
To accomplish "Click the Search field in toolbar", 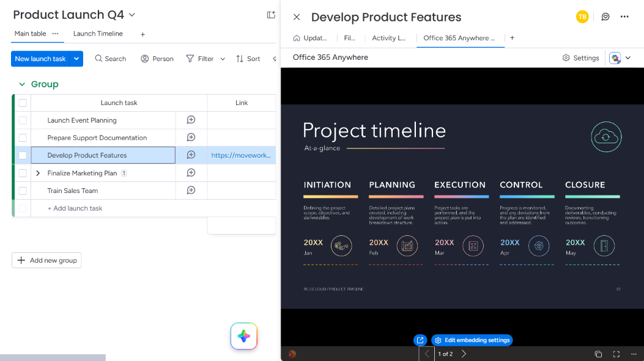I will (111, 59).
